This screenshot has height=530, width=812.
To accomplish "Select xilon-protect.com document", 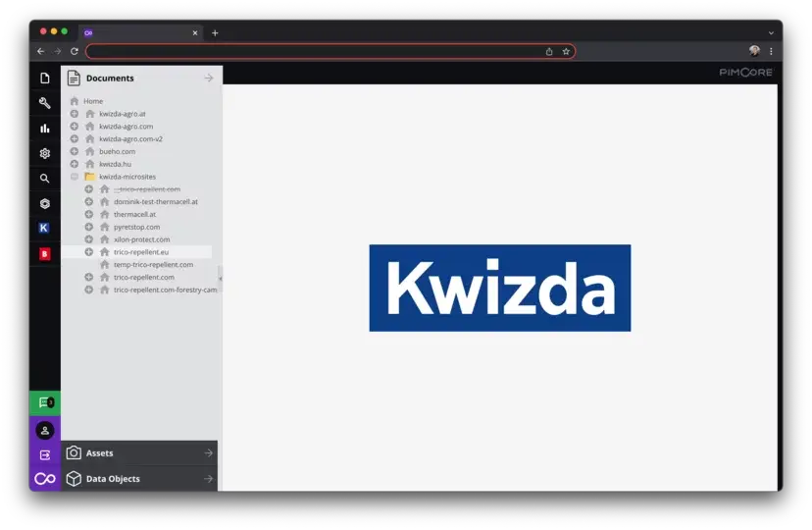I will pyautogui.click(x=142, y=239).
